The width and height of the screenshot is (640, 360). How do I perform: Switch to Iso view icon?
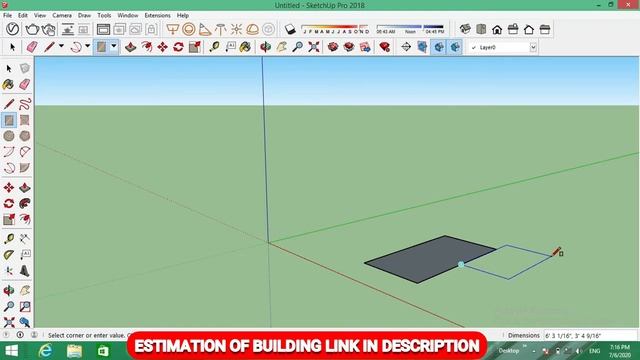[465, 29]
